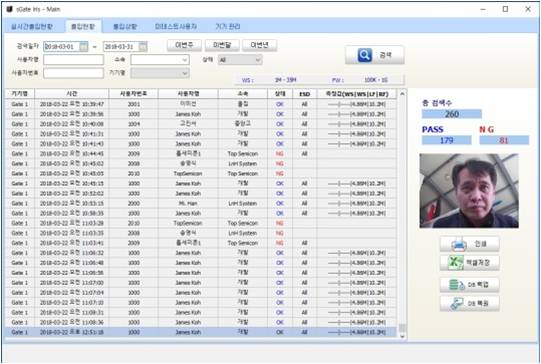The height and width of the screenshot is (364, 541).
Task: Click the 이번주 quick range button
Action: pos(184,45)
